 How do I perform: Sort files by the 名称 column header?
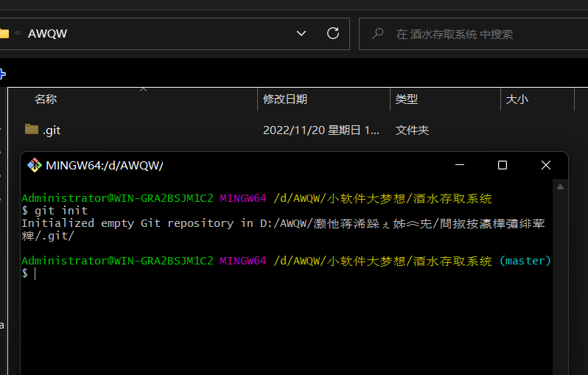[x=46, y=99]
